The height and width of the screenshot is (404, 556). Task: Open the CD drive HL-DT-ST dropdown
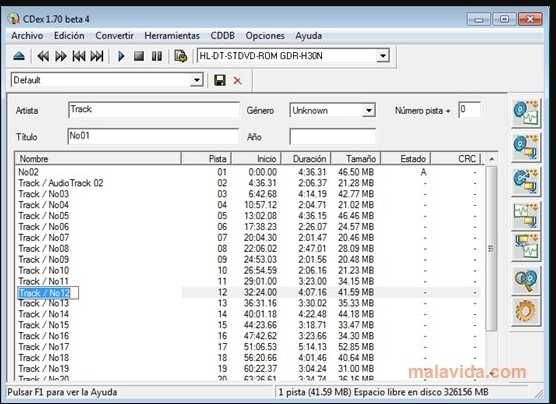tap(383, 56)
